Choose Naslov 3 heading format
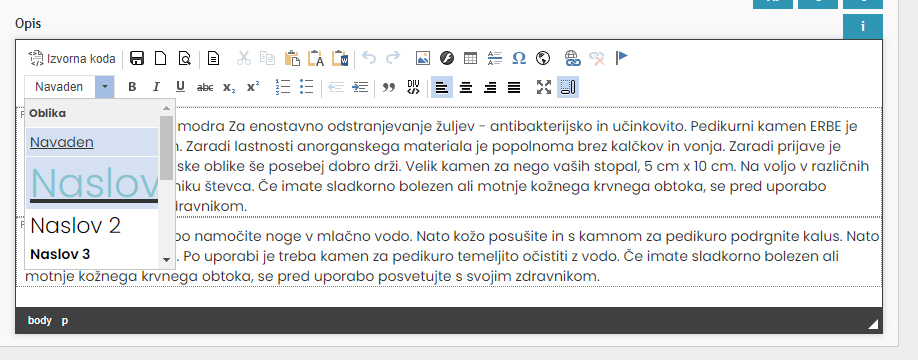Viewport: 918px width, 360px height. 92,255
